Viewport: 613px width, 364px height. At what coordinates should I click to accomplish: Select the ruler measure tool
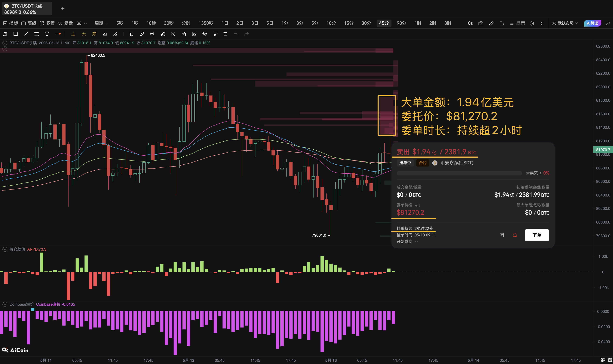(142, 34)
